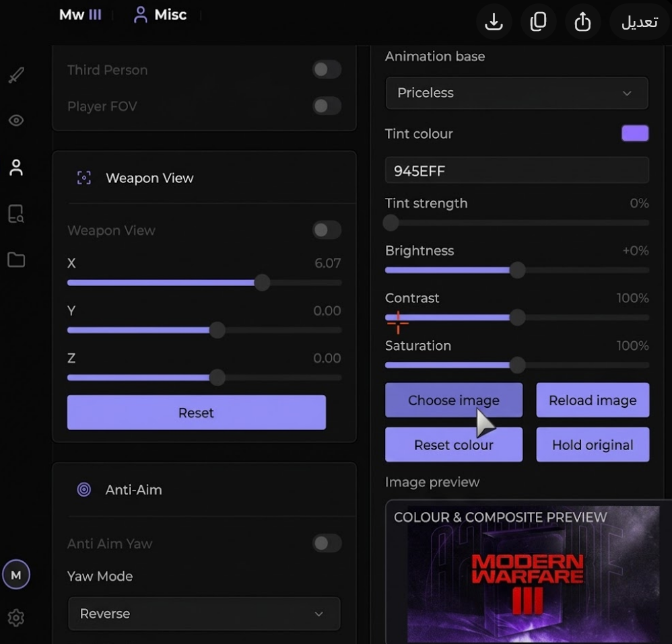The height and width of the screenshot is (644, 672).
Task: Click the Hold original button
Action: pos(593,445)
